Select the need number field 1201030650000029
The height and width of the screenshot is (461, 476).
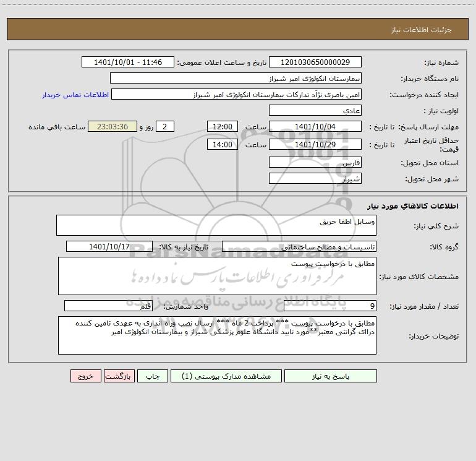point(315,62)
